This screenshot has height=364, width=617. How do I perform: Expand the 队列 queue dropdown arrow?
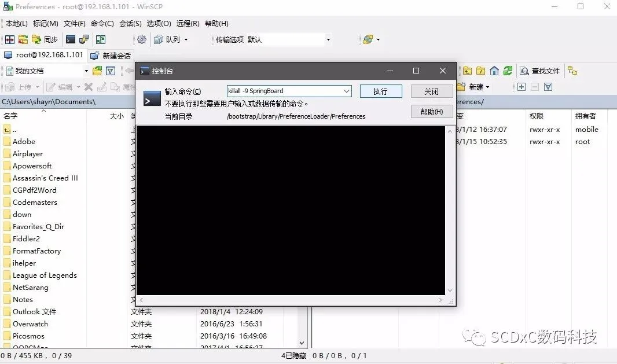point(186,39)
